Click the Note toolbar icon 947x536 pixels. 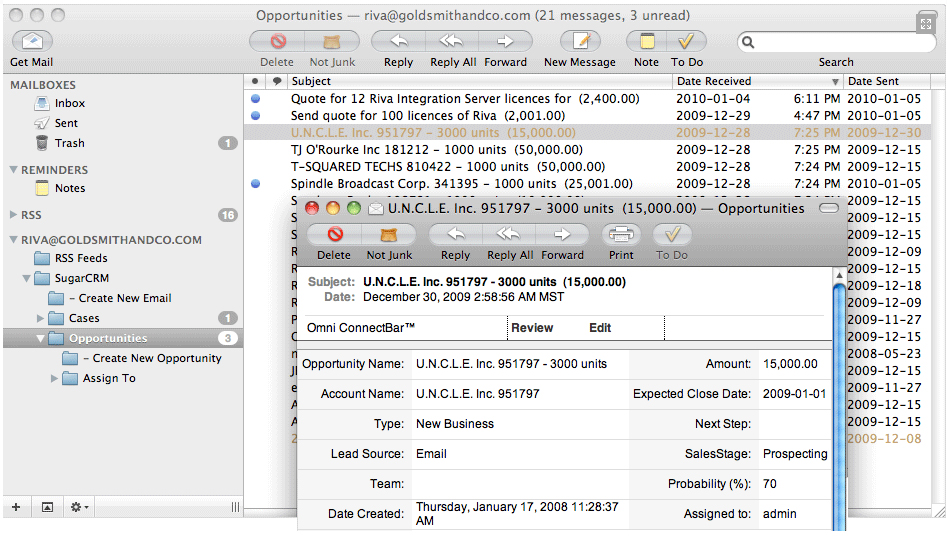coord(647,41)
